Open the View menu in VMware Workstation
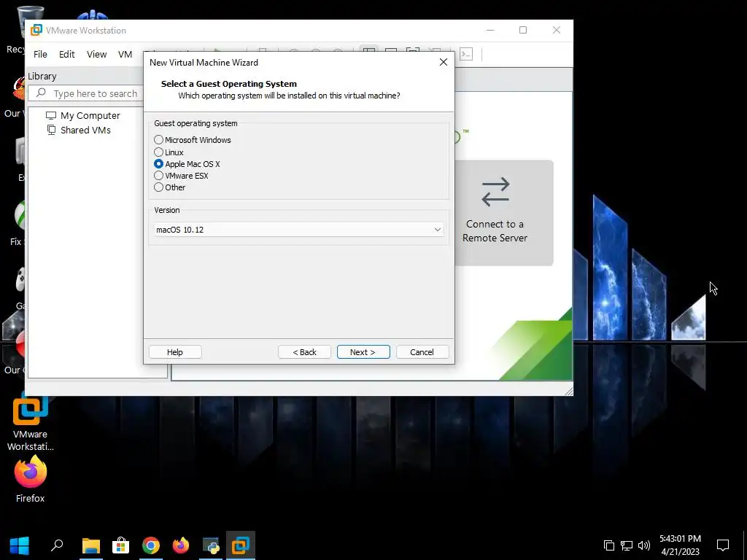Screen dimensions: 747x560 click(x=97, y=54)
